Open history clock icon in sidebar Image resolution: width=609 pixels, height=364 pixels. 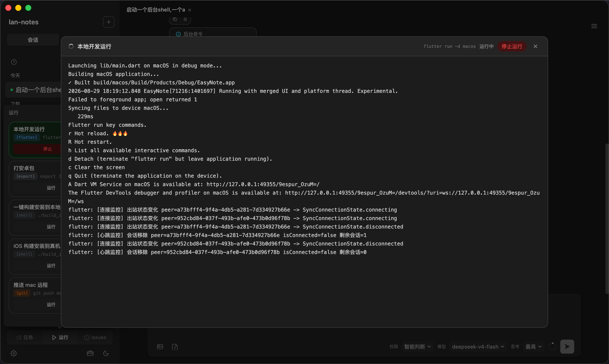pos(14,62)
